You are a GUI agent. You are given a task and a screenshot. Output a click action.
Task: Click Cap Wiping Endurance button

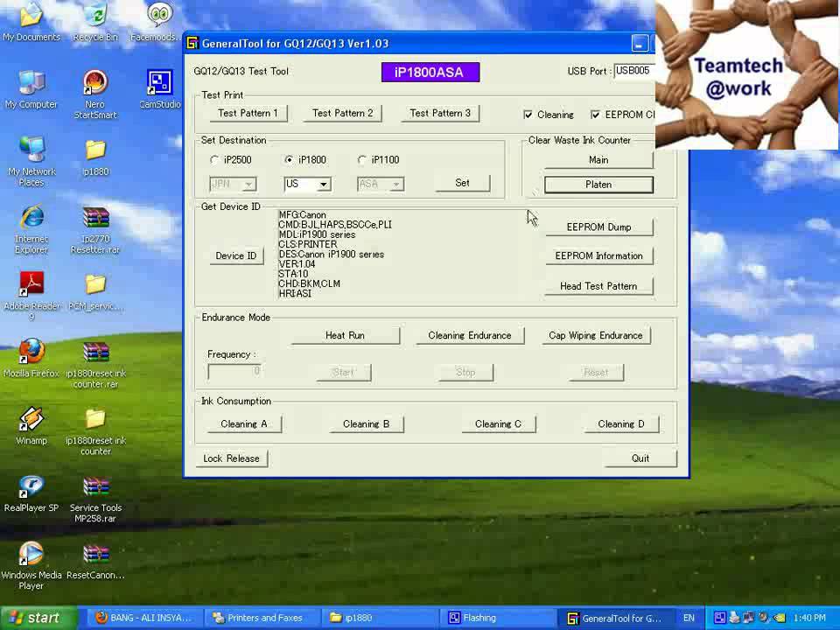[596, 335]
